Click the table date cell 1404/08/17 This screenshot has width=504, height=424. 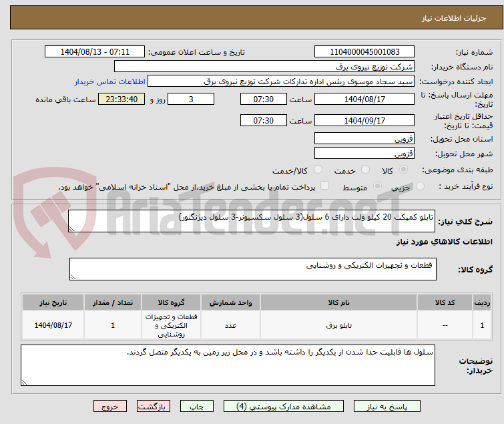[53, 325]
